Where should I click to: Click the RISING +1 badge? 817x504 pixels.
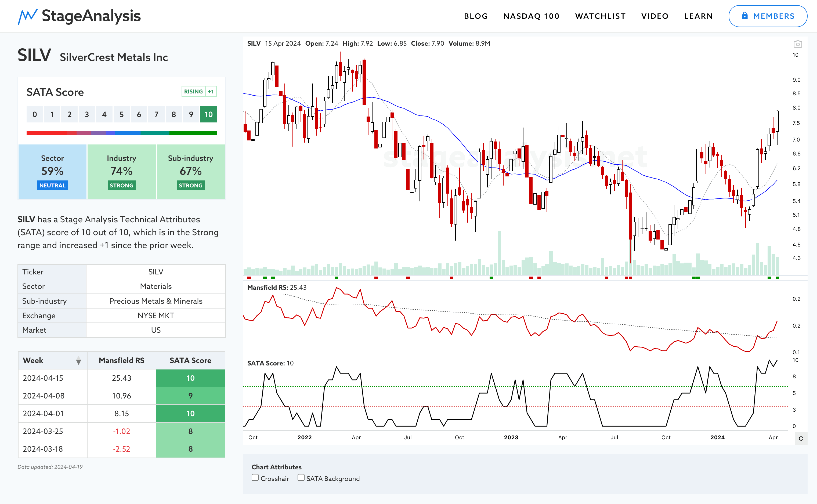coord(199,91)
